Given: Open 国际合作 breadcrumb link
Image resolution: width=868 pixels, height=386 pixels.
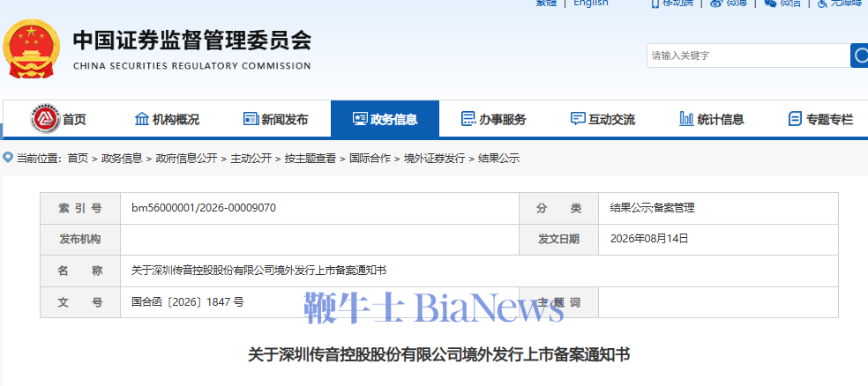Looking at the screenshot, I should pos(370,159).
